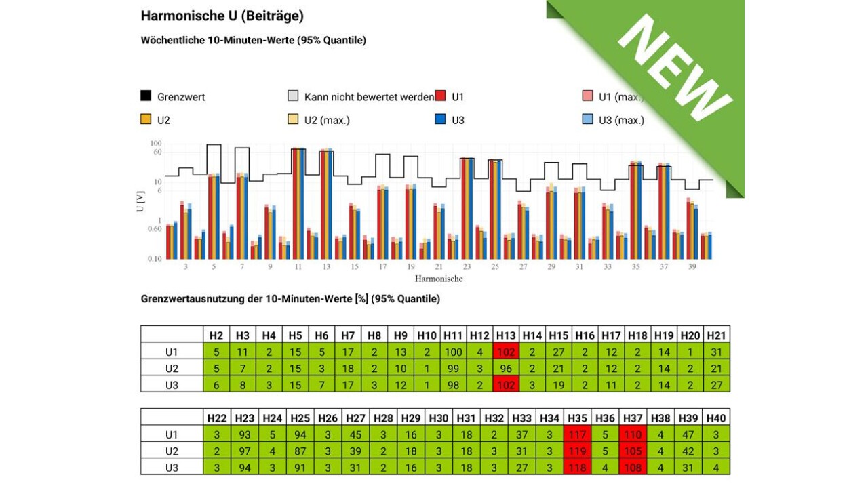Click the 'Harmonische U (Beiträge)' heading
Image resolution: width=868 pixels, height=488 pixels.
pos(222,16)
